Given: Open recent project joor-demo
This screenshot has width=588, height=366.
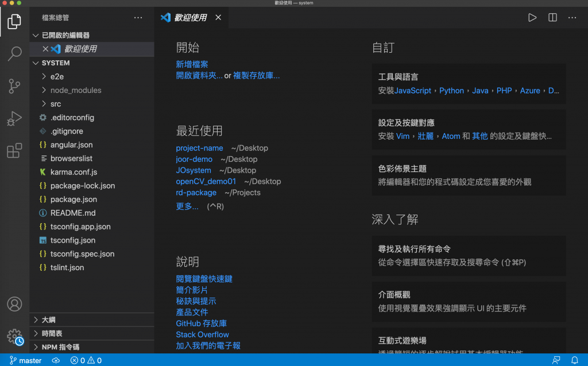Looking at the screenshot, I should point(194,159).
